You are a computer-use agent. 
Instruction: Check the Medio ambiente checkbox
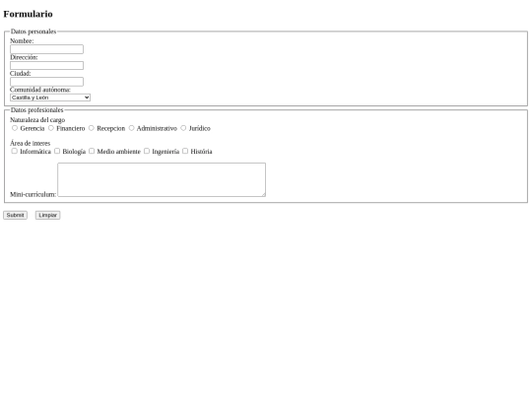(92, 151)
